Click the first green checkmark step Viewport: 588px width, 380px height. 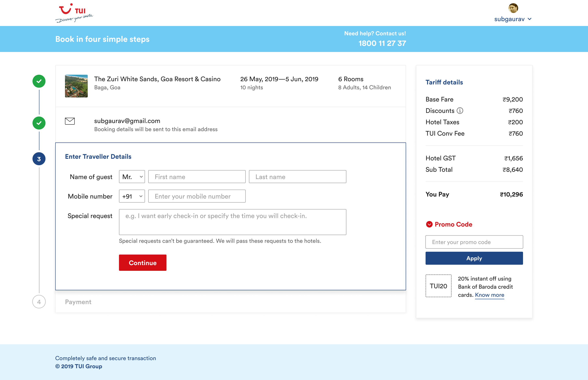point(39,81)
